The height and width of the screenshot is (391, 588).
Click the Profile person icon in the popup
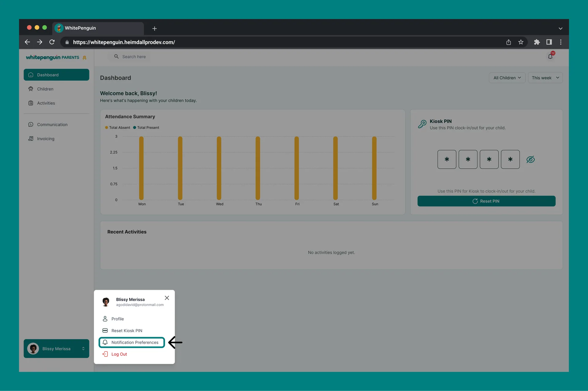pos(105,319)
